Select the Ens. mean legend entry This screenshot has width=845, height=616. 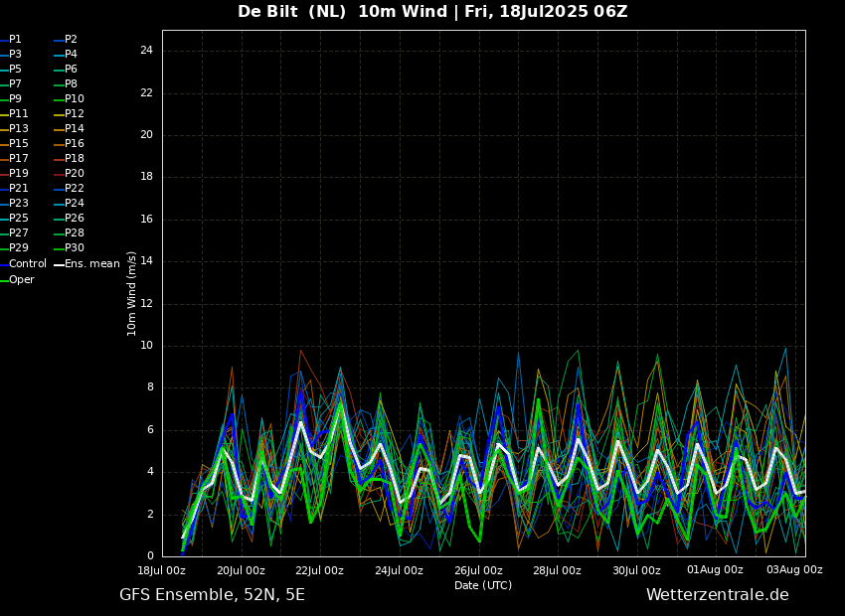pyautogui.click(x=91, y=264)
